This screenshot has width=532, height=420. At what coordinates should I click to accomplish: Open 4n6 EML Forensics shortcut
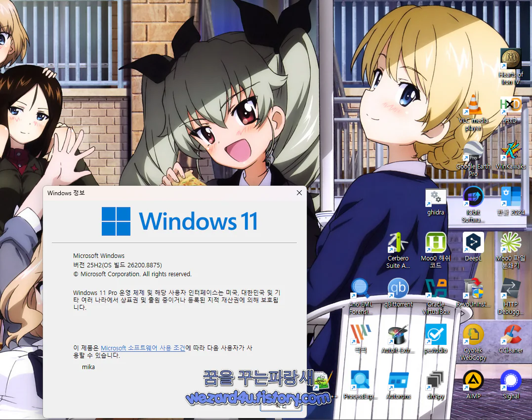[x=360, y=296]
